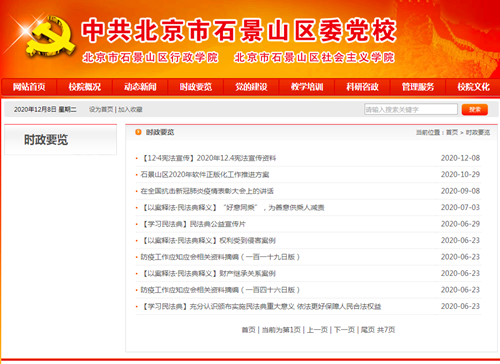
Task: Click the 设为首页 link
Action: click(101, 110)
